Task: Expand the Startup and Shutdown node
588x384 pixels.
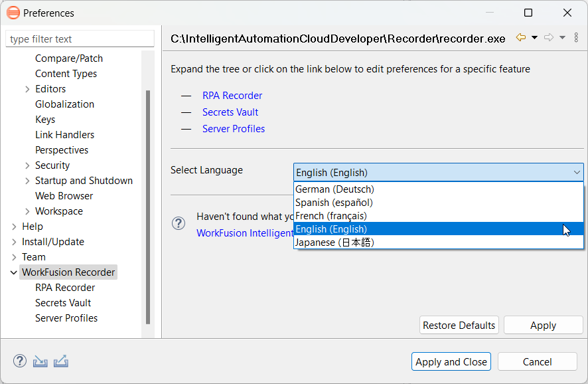Action: pyautogui.click(x=27, y=181)
